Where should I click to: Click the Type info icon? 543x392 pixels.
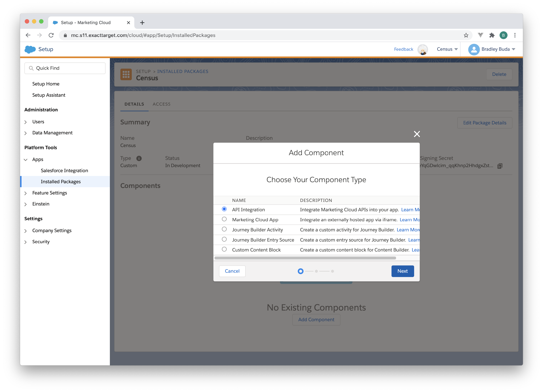pos(139,158)
